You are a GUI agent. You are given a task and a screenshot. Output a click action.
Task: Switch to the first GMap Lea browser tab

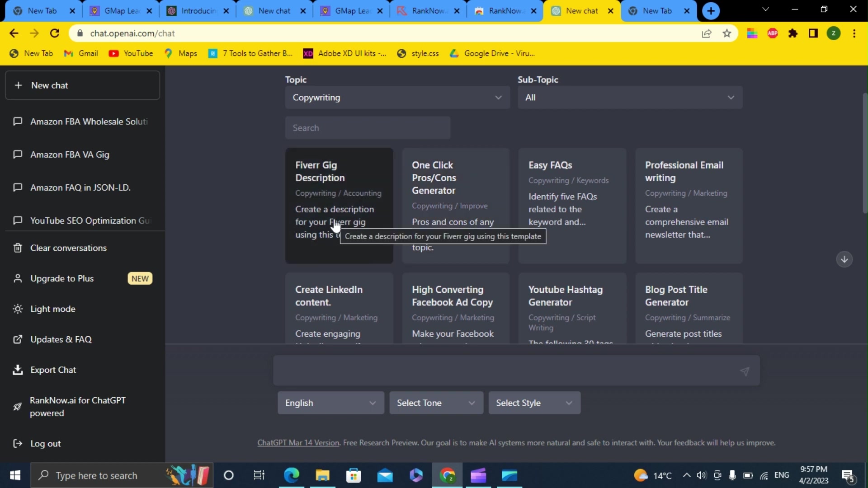(x=121, y=11)
